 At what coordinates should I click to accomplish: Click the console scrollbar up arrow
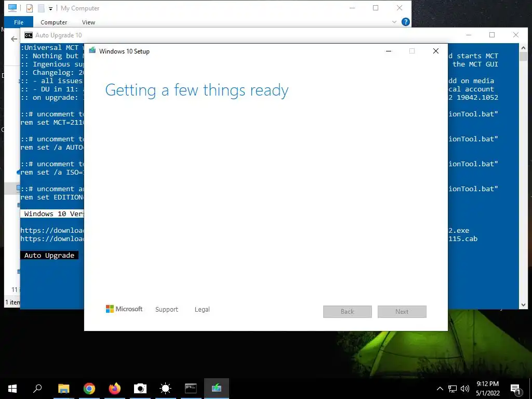tap(523, 48)
